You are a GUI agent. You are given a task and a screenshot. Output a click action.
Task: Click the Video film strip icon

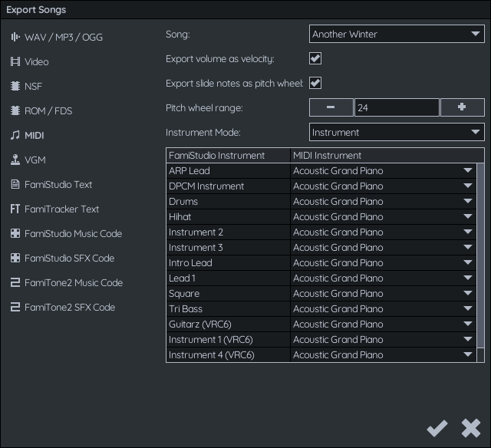pyautogui.click(x=15, y=61)
